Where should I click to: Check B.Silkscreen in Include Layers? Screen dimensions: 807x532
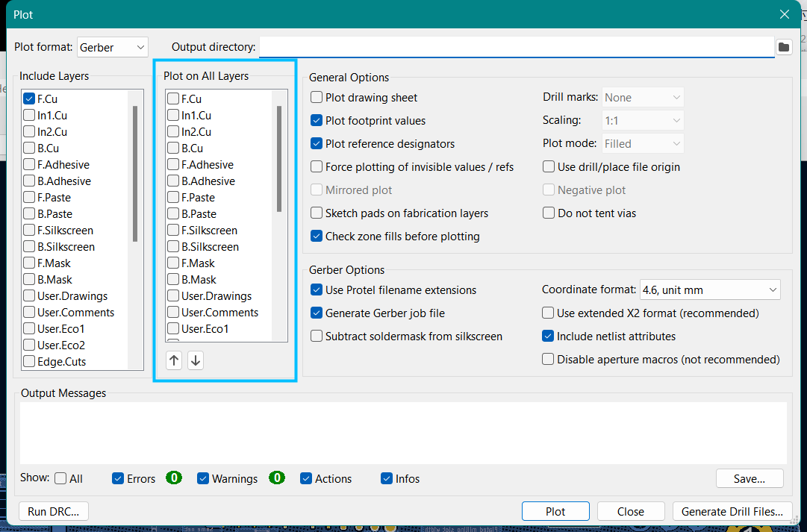[x=29, y=247]
